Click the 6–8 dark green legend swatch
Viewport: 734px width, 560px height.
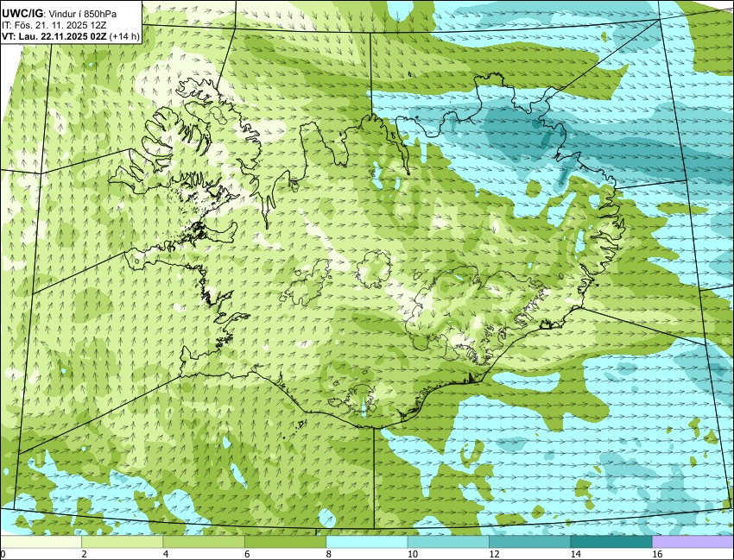285,542
